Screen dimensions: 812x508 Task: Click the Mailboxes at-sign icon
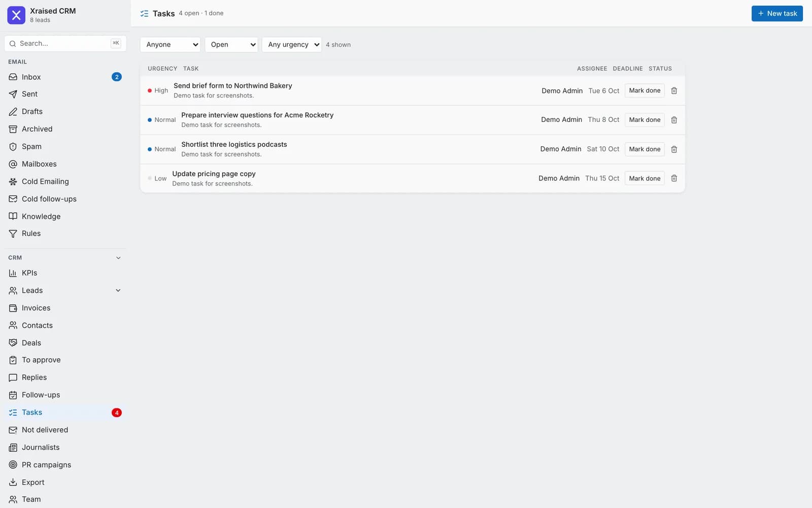[13, 164]
